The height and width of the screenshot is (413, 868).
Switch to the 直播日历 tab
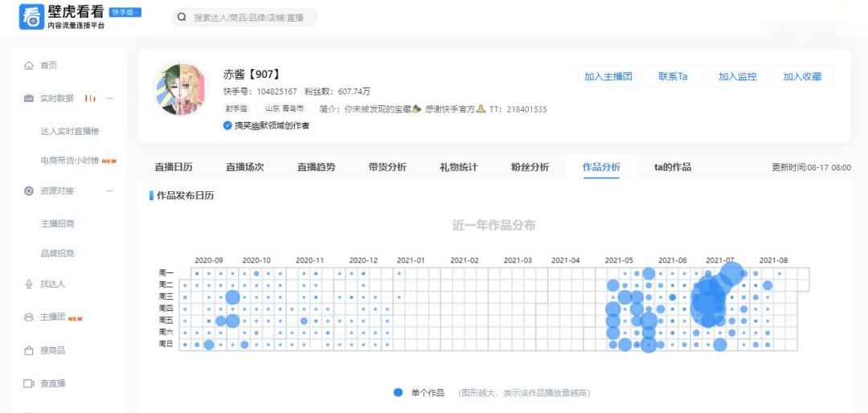point(174,167)
